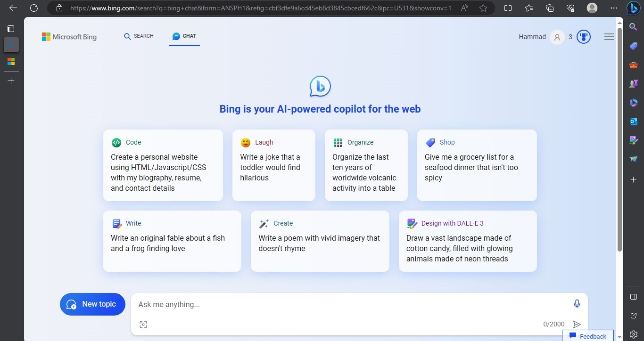The height and width of the screenshot is (341, 644).
Task: Open the Drop paper plane icon in the sidebar
Action: click(x=634, y=159)
